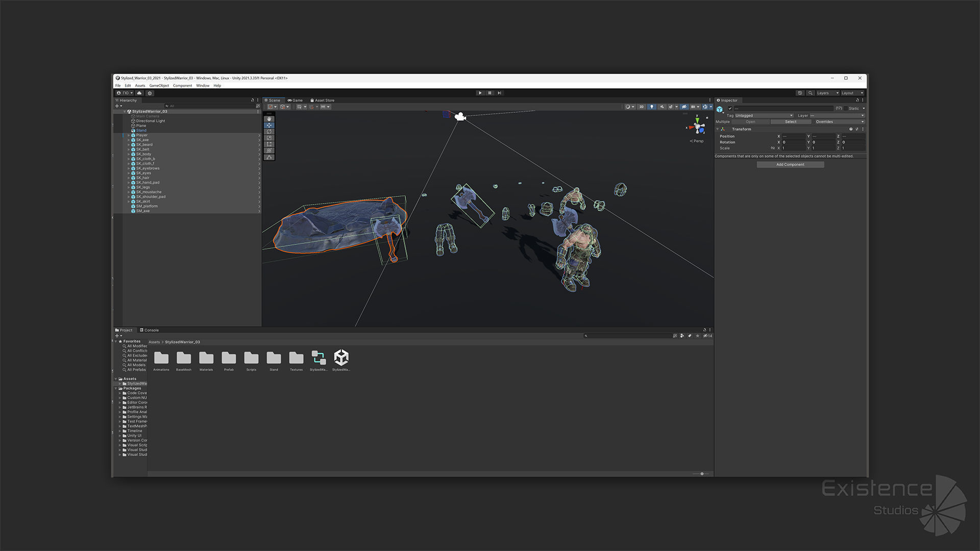Click the global search magnifier icon
980x551 pixels.
click(810, 93)
